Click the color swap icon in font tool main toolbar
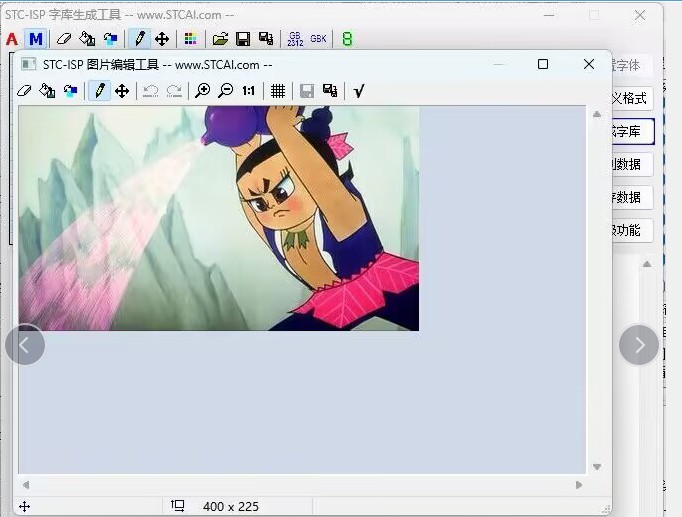Viewport: 682px width, 517px height. (x=110, y=39)
